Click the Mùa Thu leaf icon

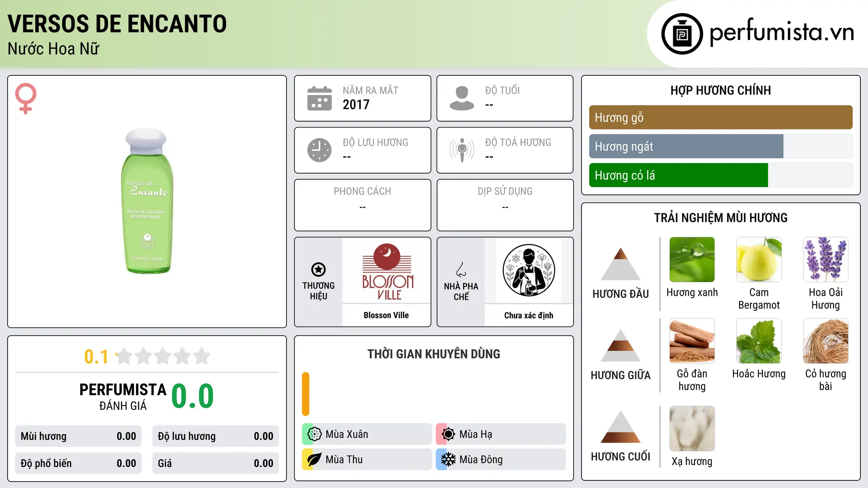[x=314, y=460]
